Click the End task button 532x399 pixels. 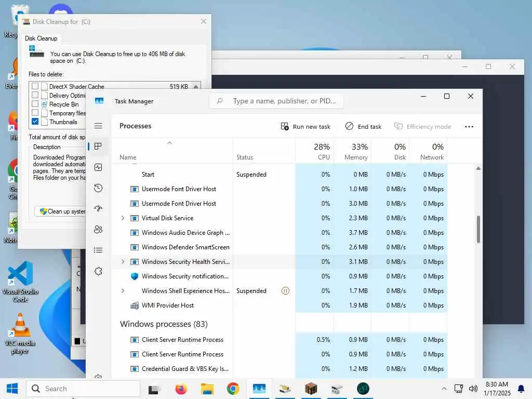click(x=363, y=127)
